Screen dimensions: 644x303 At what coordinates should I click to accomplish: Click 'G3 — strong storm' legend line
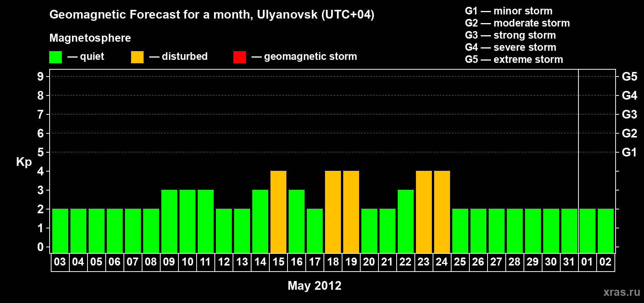[x=511, y=35]
